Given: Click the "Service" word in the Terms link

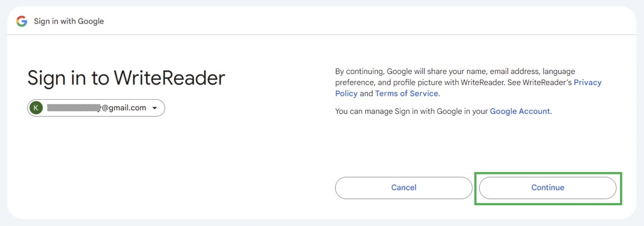Looking at the screenshot, I should (x=424, y=93).
